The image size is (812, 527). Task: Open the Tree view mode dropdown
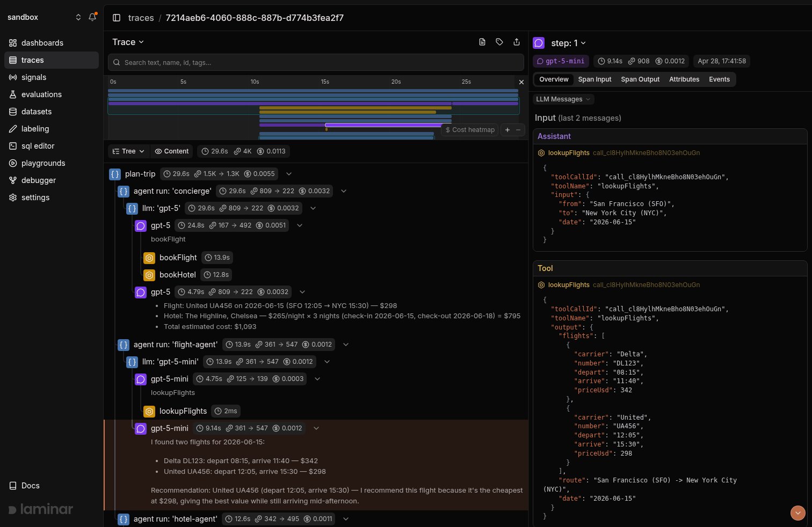point(129,151)
